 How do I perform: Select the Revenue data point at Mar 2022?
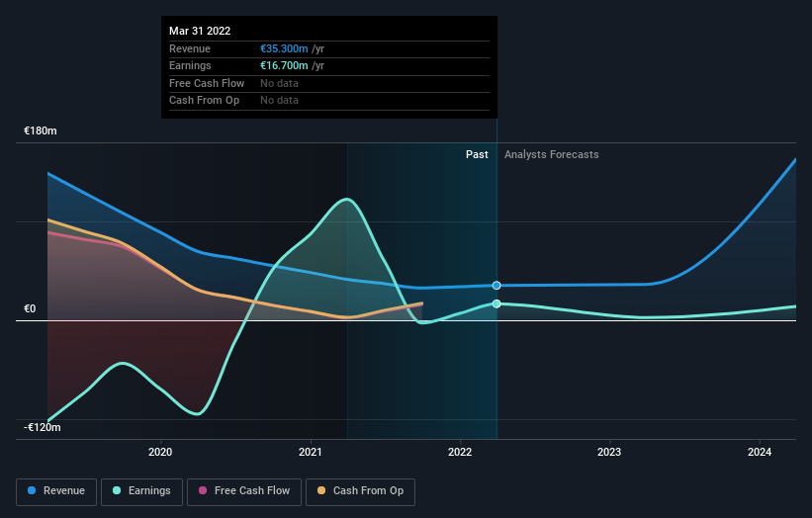coord(496,286)
